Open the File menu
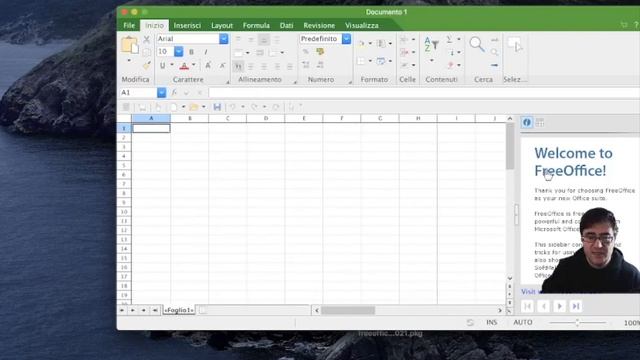640x360 pixels. pos(129,25)
